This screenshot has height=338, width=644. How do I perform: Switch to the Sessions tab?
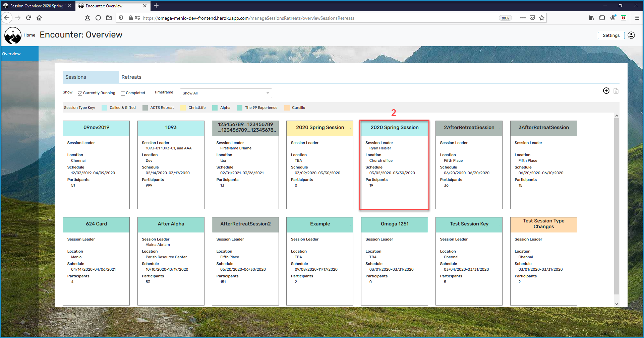click(91, 77)
